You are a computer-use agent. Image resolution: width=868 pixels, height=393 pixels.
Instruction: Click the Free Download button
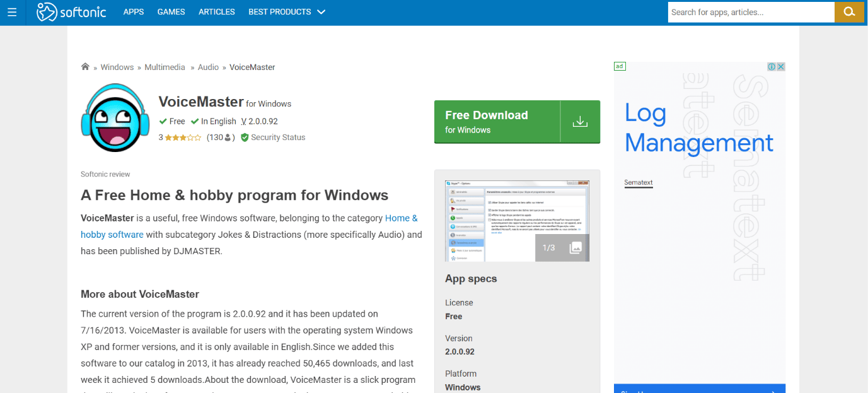[517, 122]
